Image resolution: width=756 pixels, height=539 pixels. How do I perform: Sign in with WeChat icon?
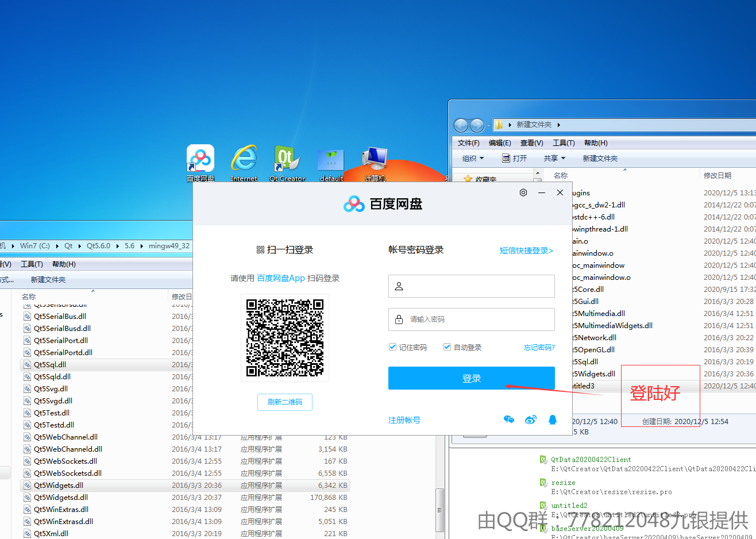(x=509, y=419)
